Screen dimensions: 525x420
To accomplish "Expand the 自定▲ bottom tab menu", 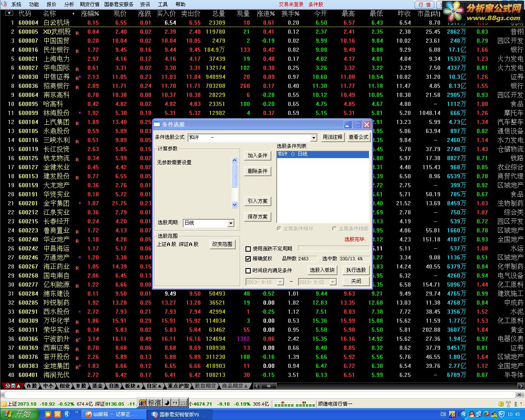I will point(154,386).
